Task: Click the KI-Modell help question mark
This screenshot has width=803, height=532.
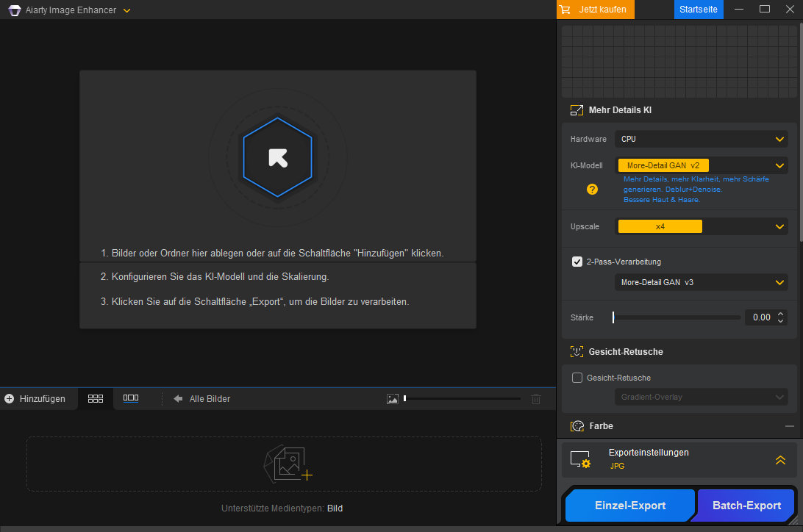Action: (x=592, y=189)
